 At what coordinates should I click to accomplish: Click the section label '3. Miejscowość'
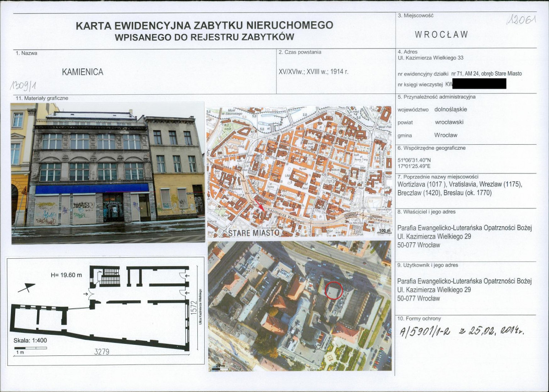(x=416, y=16)
